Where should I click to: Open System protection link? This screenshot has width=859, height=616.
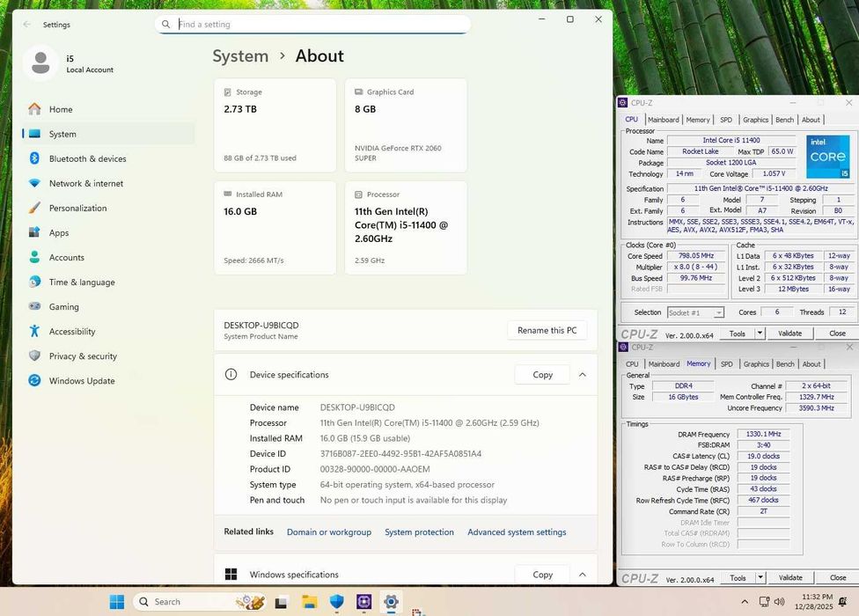419,532
